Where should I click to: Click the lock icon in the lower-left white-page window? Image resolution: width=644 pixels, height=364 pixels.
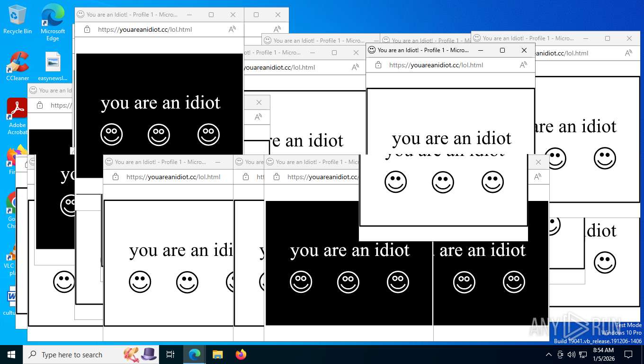pyautogui.click(x=116, y=177)
